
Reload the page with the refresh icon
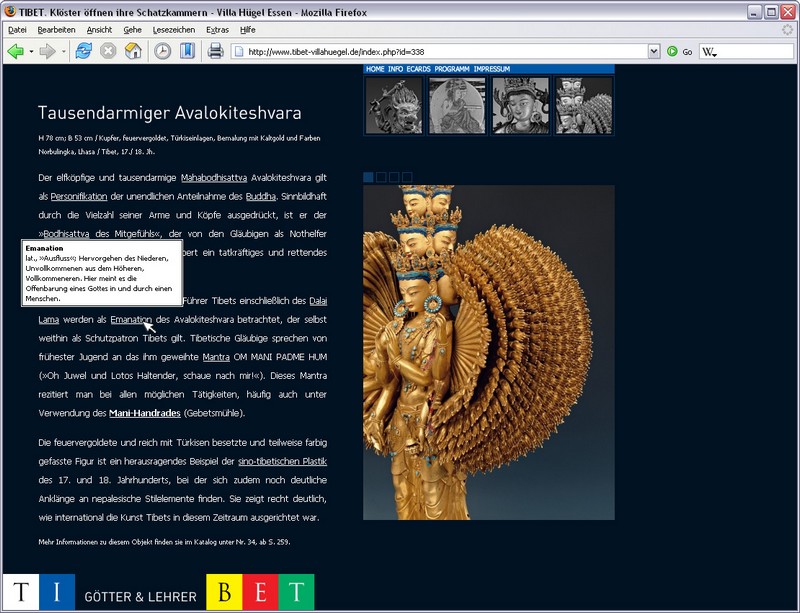click(x=84, y=51)
